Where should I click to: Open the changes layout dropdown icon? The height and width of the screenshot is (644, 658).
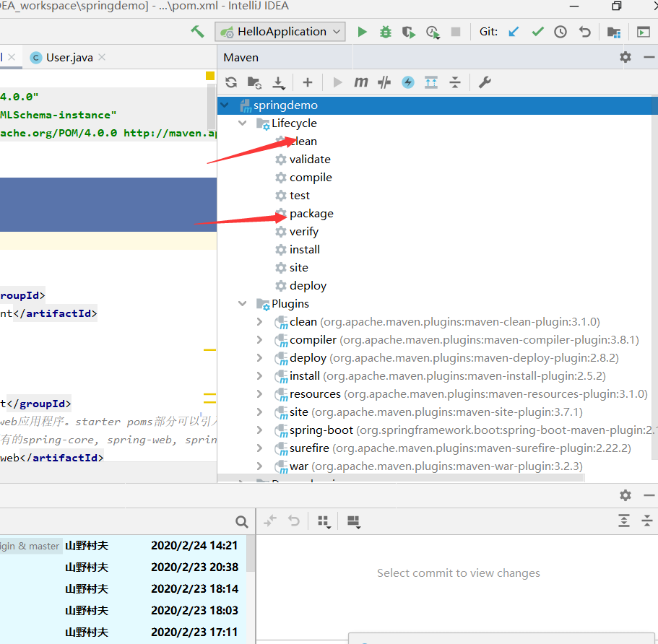point(354,521)
